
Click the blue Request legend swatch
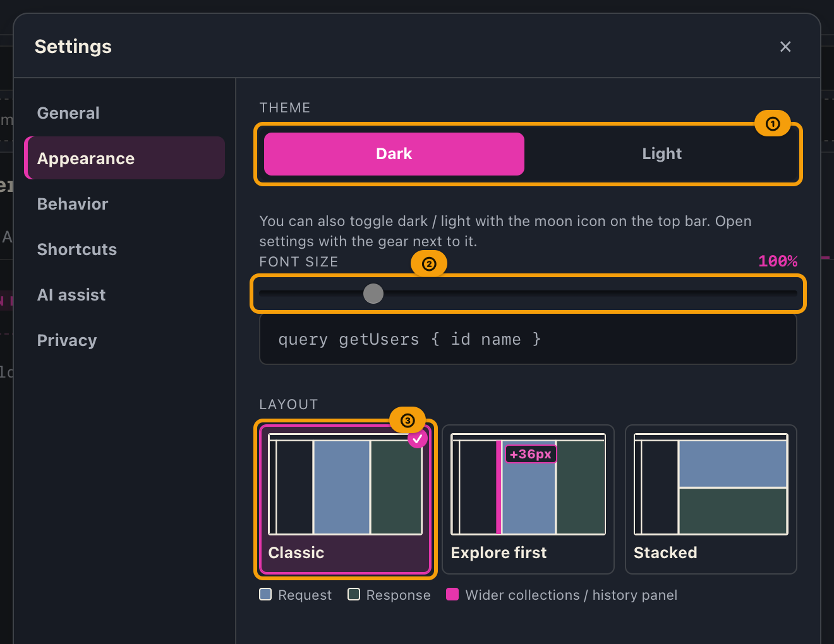pos(265,594)
